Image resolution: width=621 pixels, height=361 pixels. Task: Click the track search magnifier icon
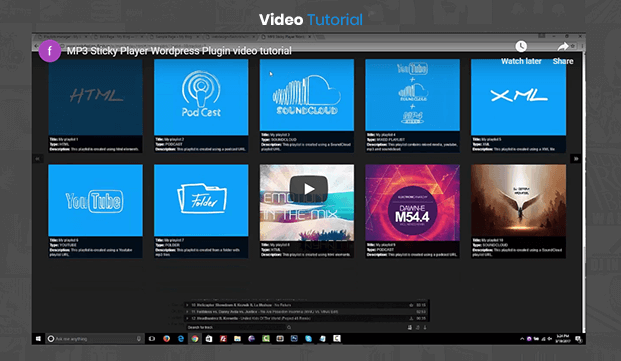pyautogui.click(x=289, y=327)
